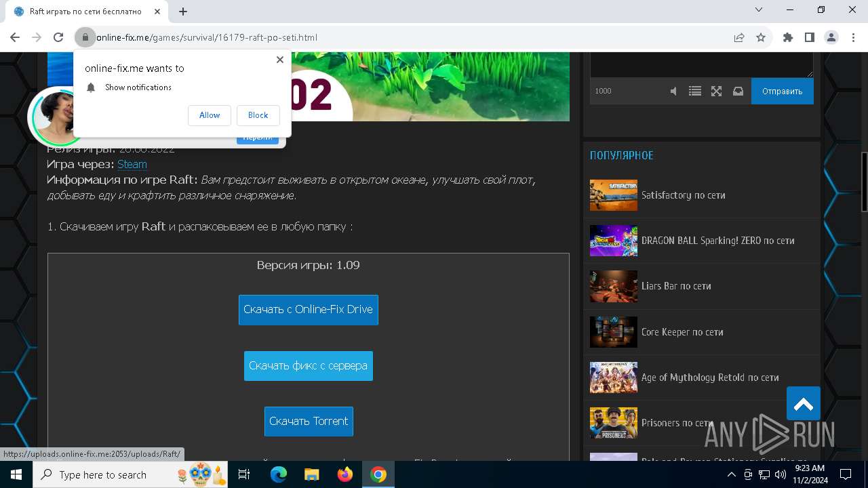
Task: Launch Firefox from taskbar
Action: coord(345,475)
